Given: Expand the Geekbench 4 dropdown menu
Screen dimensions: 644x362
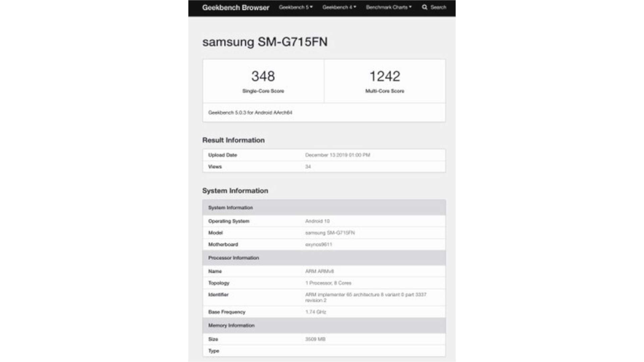Looking at the screenshot, I should (339, 7).
